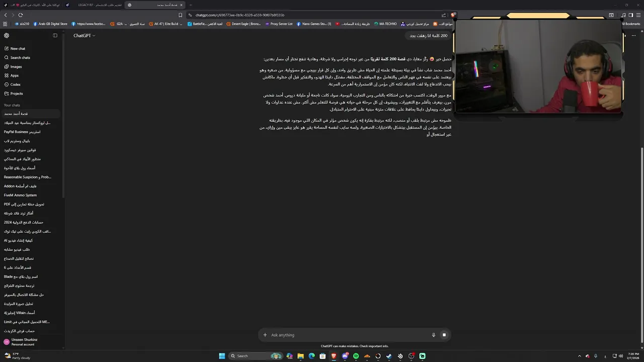This screenshot has height=362, width=644.
Task: Open Microsoft Store from taskbar
Action: pyautogui.click(x=323, y=356)
